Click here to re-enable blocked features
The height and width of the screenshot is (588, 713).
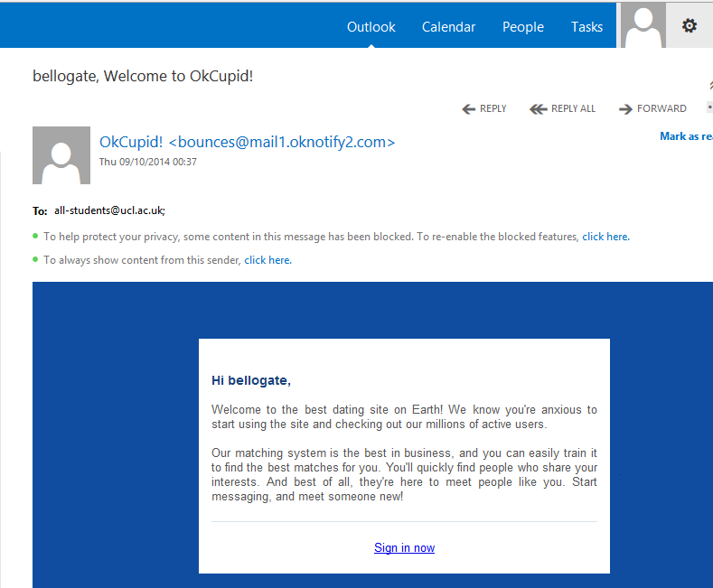[605, 237]
